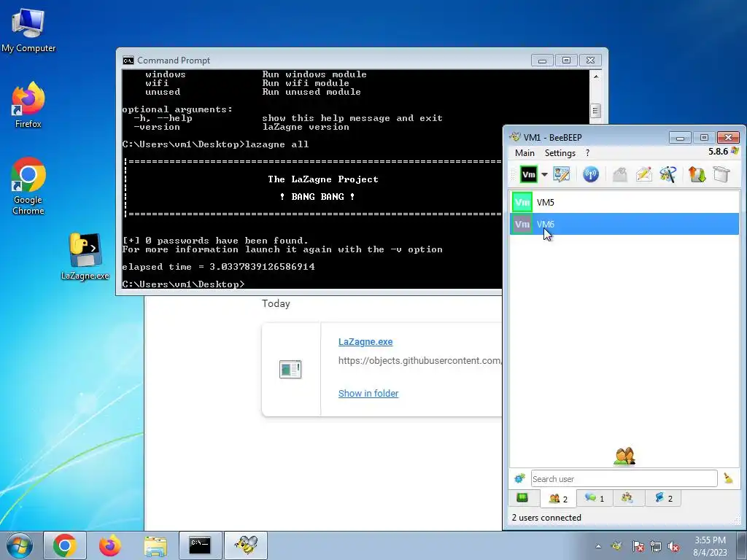747x560 pixels.
Task: Click the Command Prompt taskbar button
Action: point(201,545)
